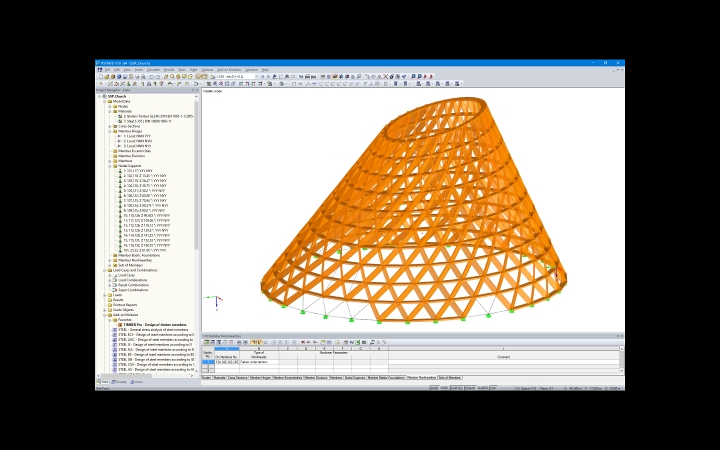Expand the Cross-Sections folder
The height and width of the screenshot is (450, 720).
(x=110, y=126)
